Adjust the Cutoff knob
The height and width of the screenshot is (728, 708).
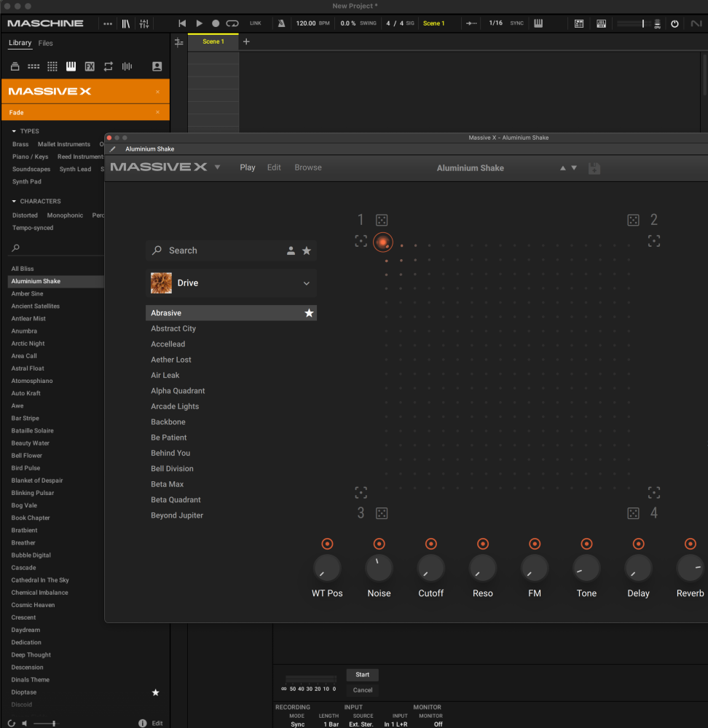click(x=431, y=569)
